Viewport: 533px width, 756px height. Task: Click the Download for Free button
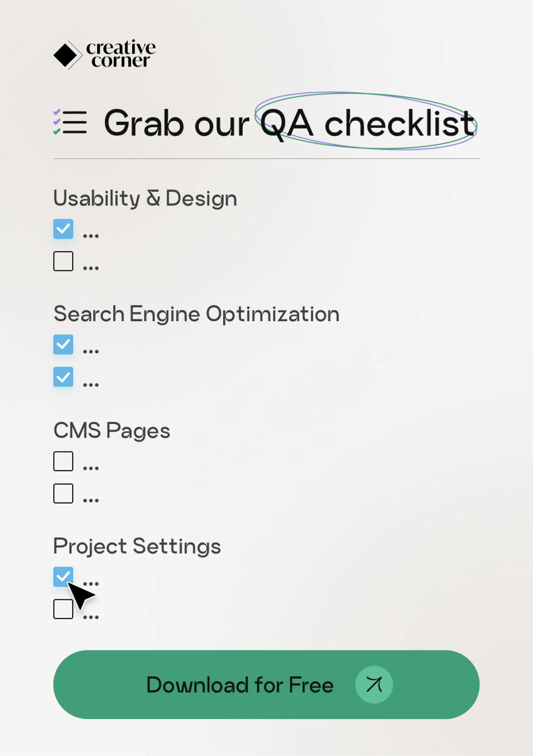(266, 685)
